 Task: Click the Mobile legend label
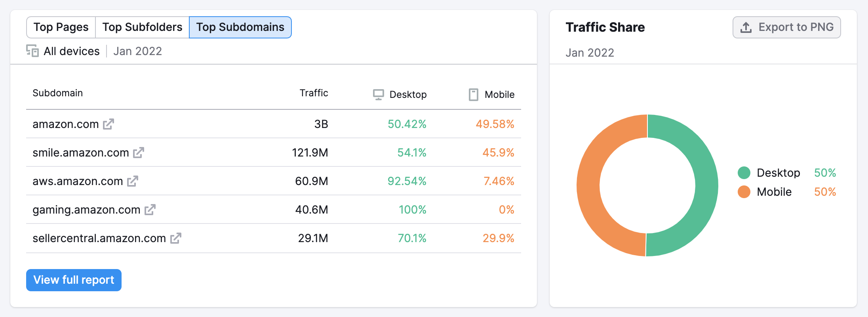pos(774,192)
